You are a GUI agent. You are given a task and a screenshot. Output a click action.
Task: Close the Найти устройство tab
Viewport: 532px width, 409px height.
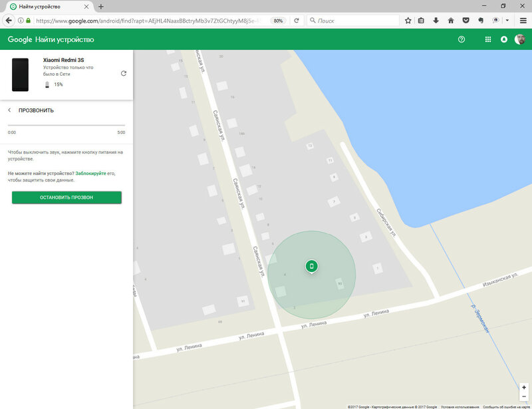click(86, 7)
